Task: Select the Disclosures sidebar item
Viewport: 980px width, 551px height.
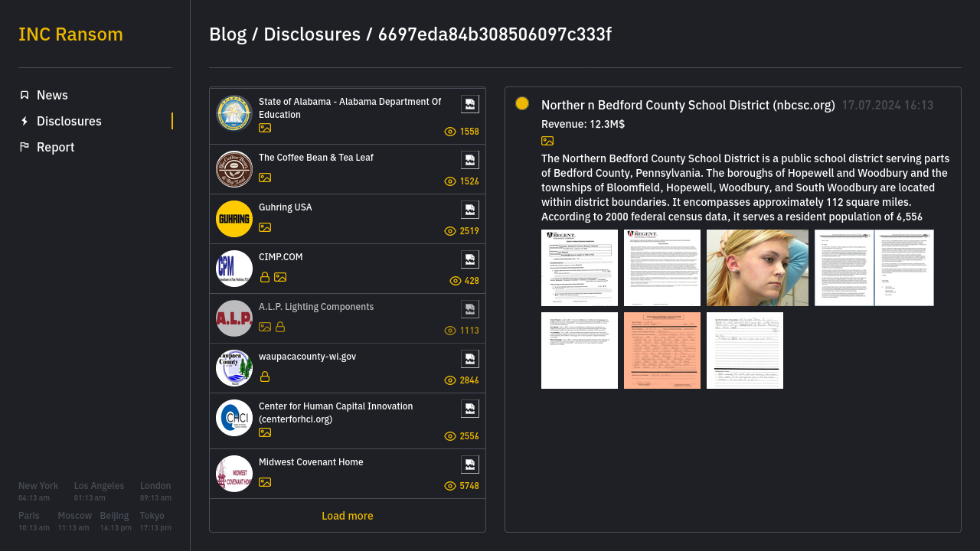Action: (x=69, y=121)
